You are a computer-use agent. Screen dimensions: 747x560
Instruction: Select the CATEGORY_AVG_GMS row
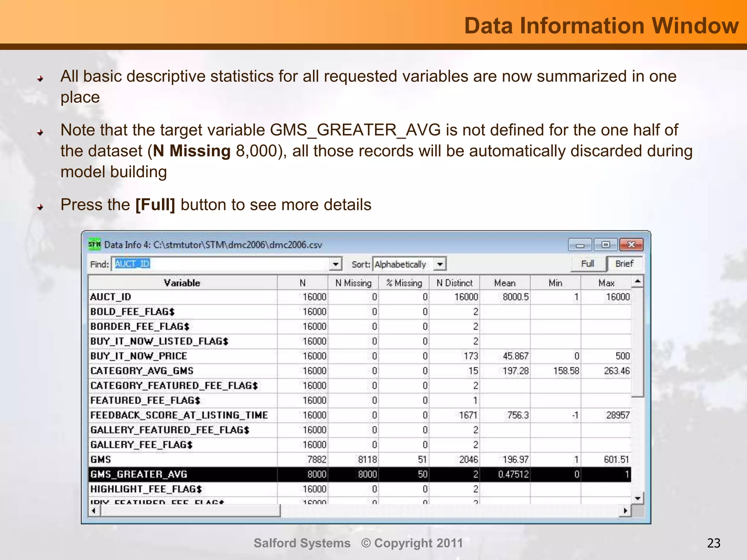coord(360,371)
